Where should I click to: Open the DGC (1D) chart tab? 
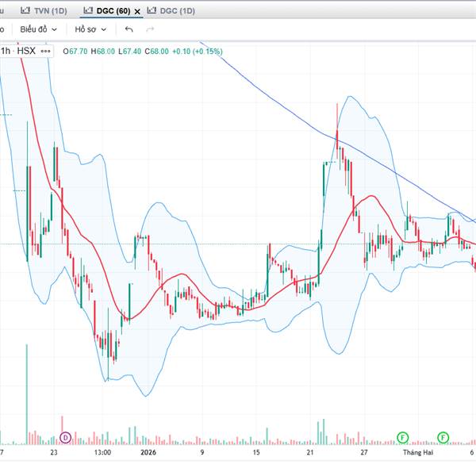[x=171, y=11]
